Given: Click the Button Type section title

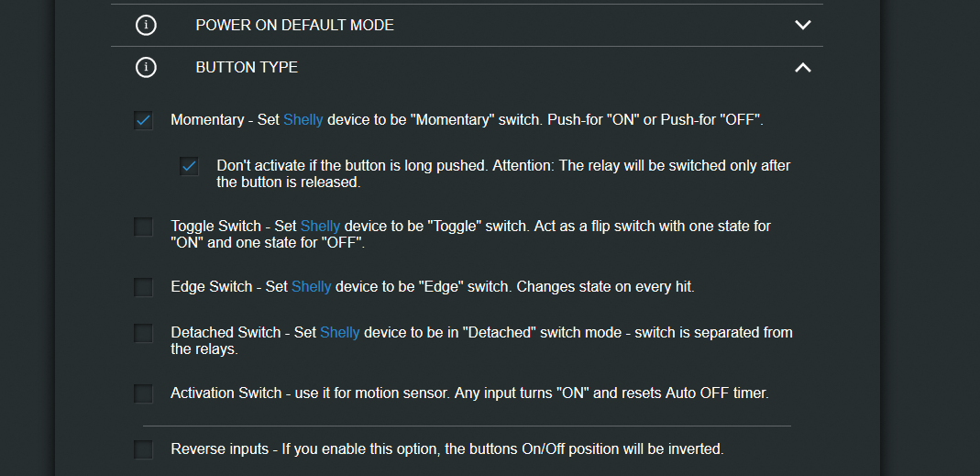Looking at the screenshot, I should click(x=247, y=67).
